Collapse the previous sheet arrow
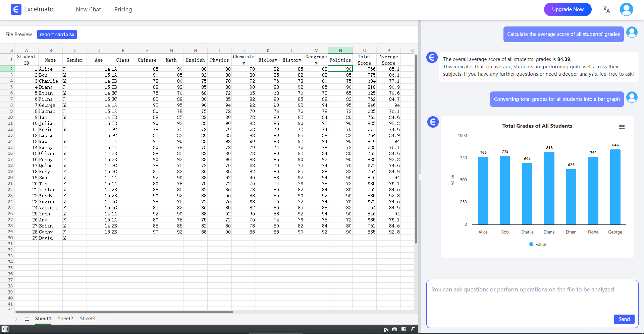This screenshot has height=334, width=644. click(x=5, y=319)
